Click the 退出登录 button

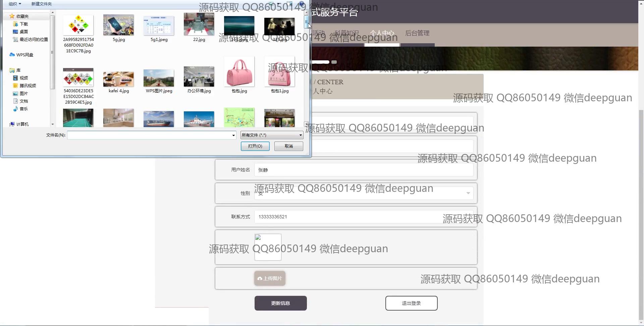point(411,303)
